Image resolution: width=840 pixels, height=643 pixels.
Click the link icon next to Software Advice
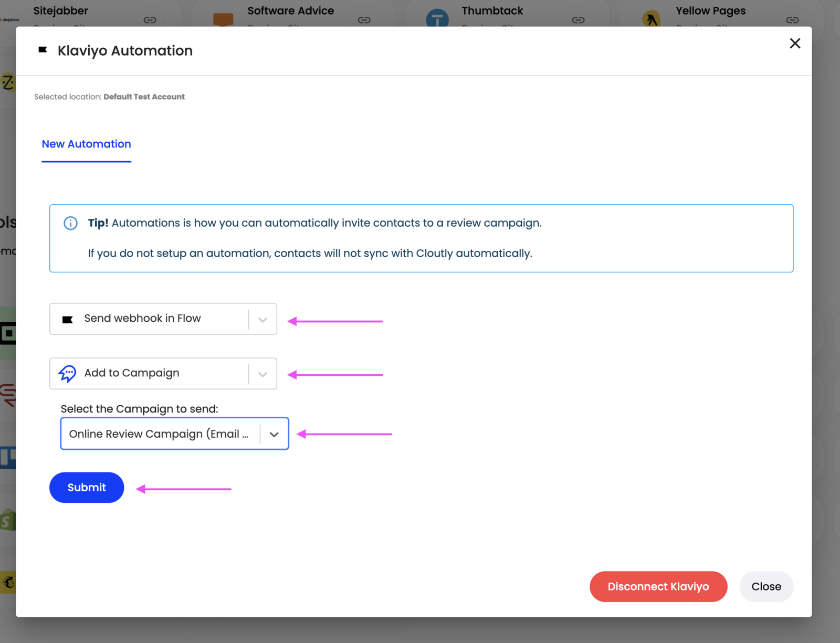click(x=364, y=19)
